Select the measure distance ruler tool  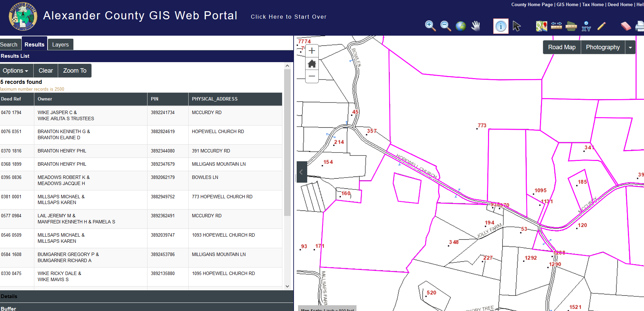point(556,26)
